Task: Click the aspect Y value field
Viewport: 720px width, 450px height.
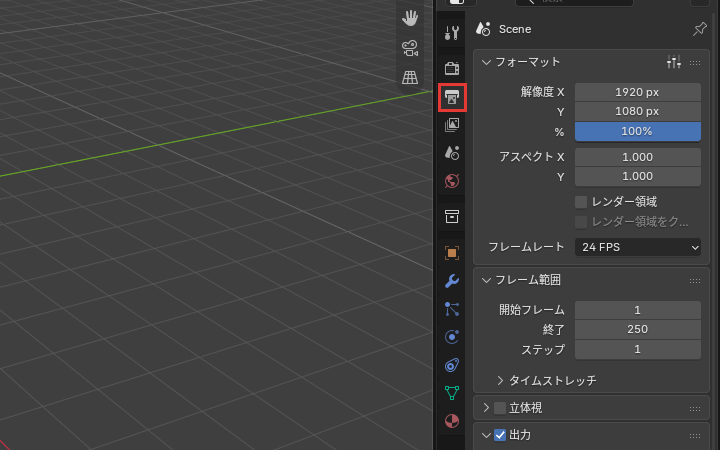Action: point(638,176)
